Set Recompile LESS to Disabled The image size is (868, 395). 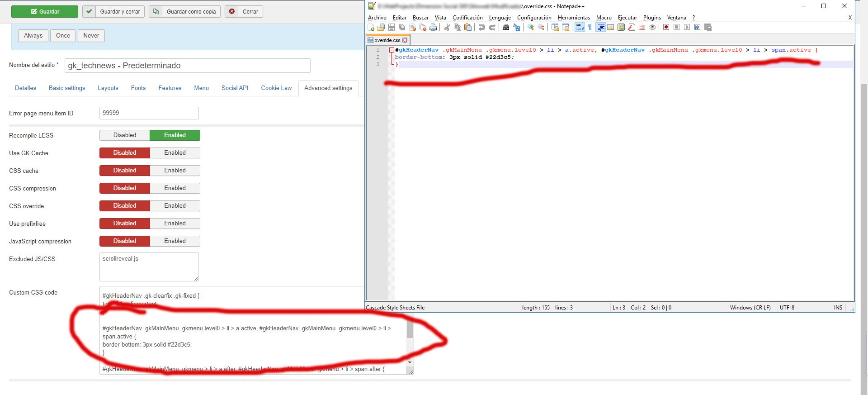pyautogui.click(x=125, y=135)
